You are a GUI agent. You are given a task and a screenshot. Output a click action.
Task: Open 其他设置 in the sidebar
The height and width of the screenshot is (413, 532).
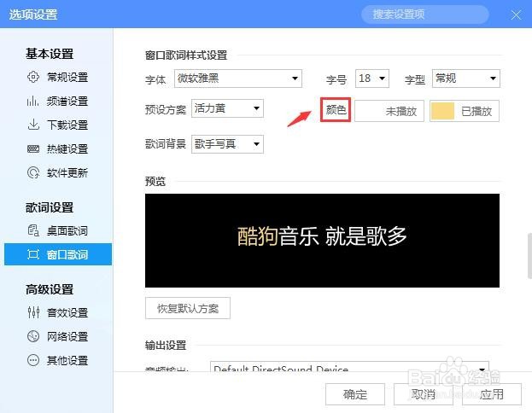[58, 360]
